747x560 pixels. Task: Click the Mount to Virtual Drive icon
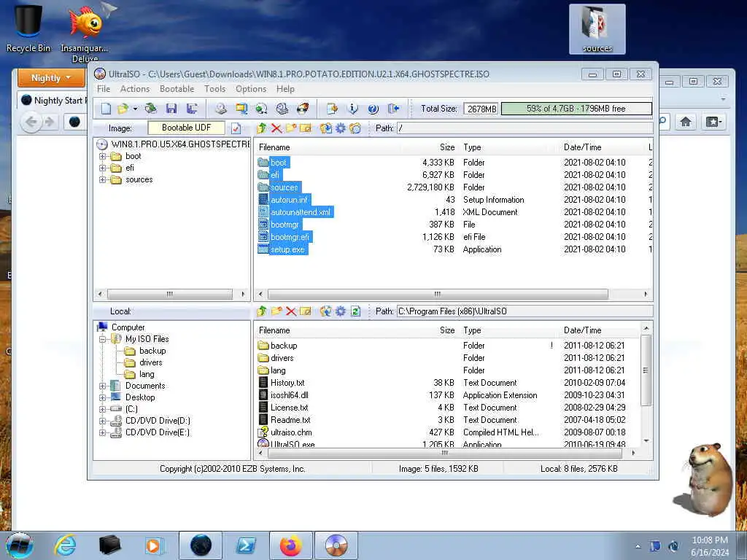click(282, 109)
